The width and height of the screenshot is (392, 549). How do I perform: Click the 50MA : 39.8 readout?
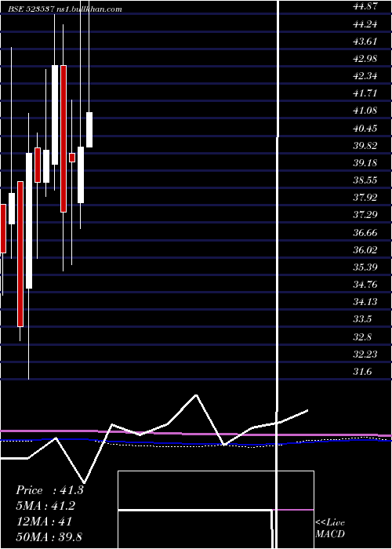tap(49, 536)
